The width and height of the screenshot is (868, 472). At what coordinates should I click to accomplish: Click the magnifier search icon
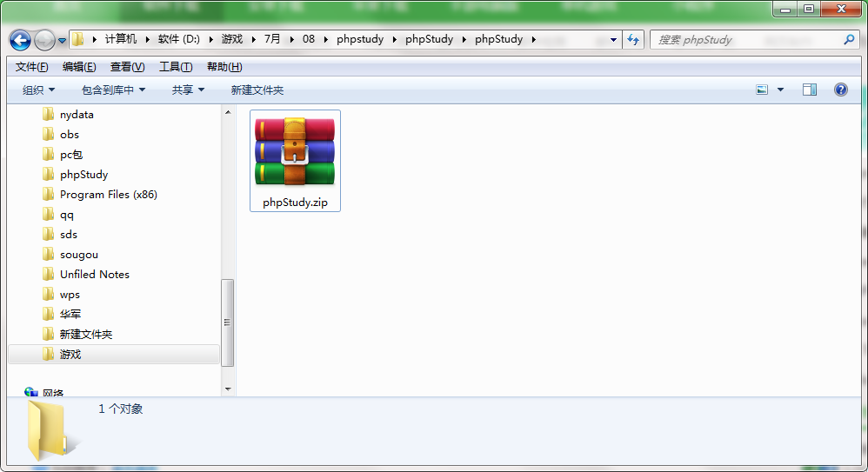click(x=849, y=40)
